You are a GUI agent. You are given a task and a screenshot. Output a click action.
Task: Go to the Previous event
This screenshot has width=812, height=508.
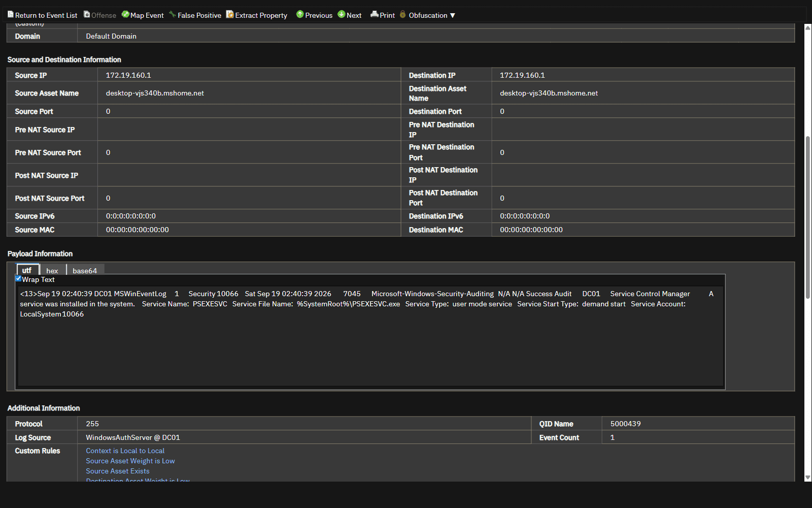314,15
